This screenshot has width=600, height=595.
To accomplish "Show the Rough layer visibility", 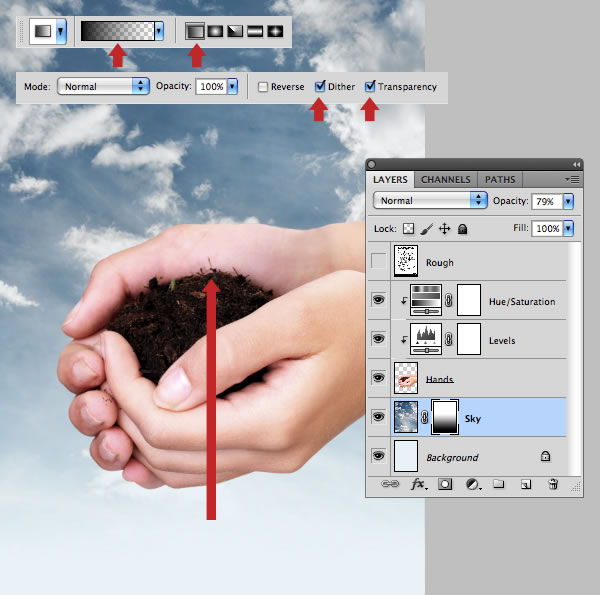I will 378,262.
